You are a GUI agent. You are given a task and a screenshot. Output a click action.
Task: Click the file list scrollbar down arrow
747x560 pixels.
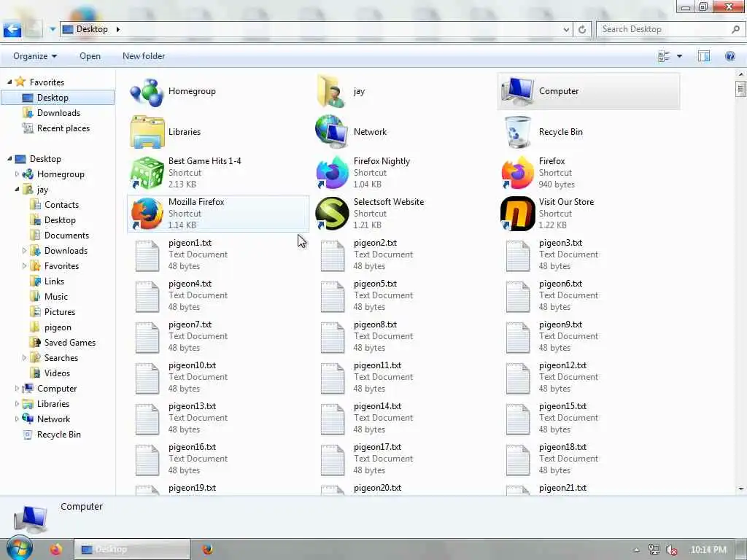click(741, 489)
